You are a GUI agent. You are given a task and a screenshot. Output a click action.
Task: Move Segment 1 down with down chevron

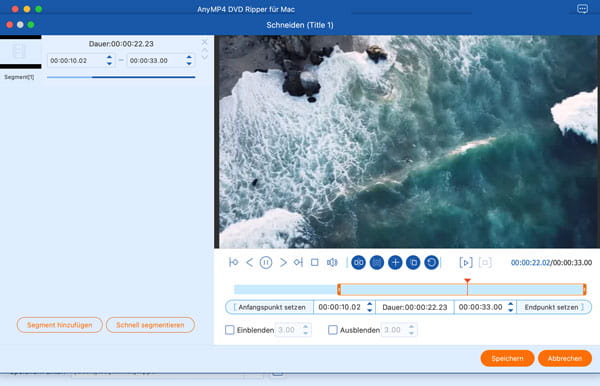pos(204,57)
